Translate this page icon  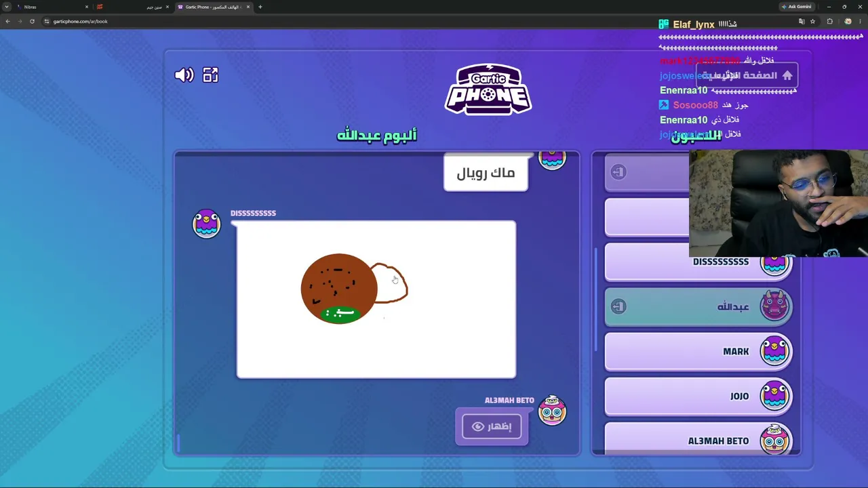[802, 21]
